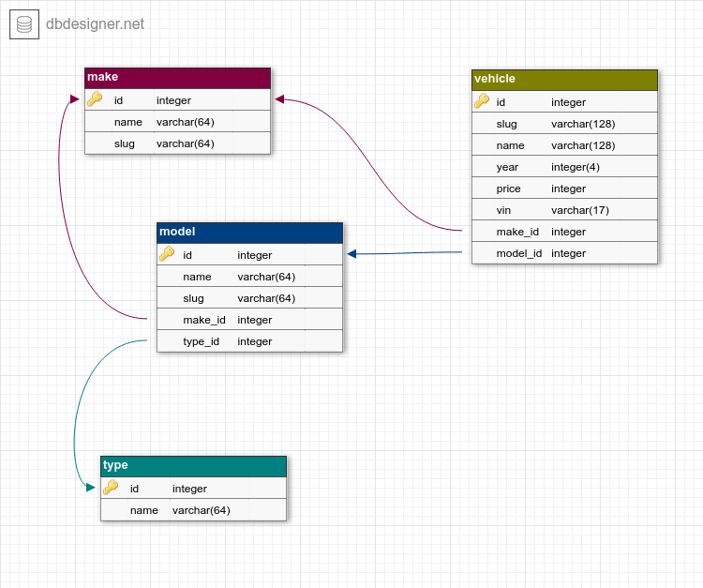Select the slug row in make table
703x588 pixels.
[177, 143]
